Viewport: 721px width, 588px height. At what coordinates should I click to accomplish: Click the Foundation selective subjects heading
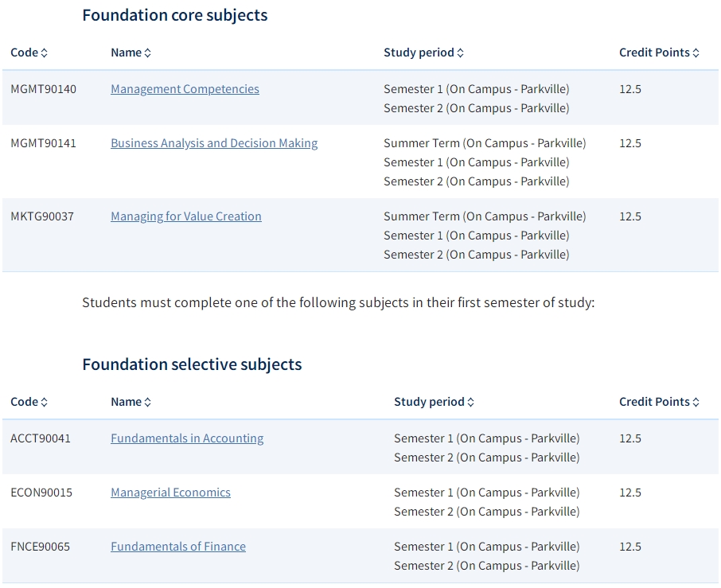point(193,364)
